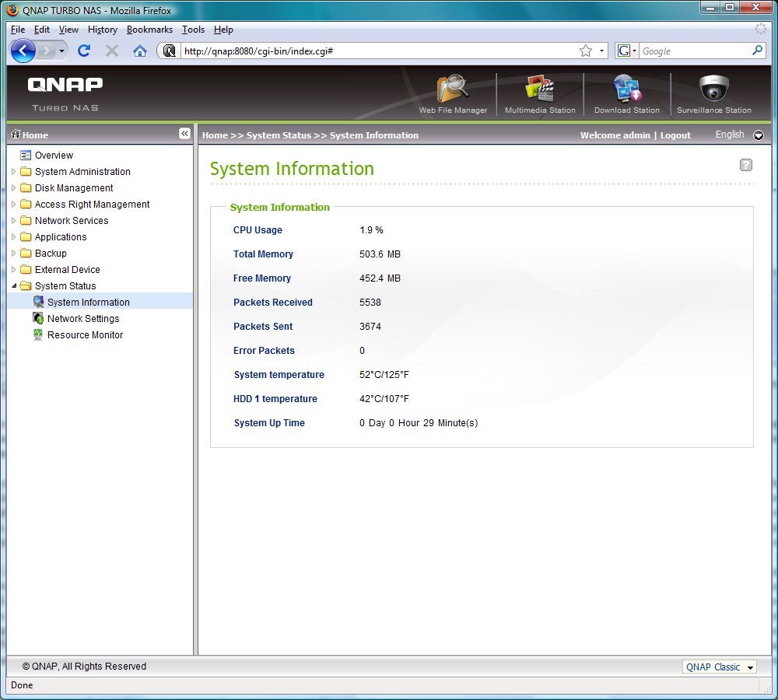This screenshot has height=700, width=778.
Task: Click the QNAP site identity icon
Action: point(169,51)
